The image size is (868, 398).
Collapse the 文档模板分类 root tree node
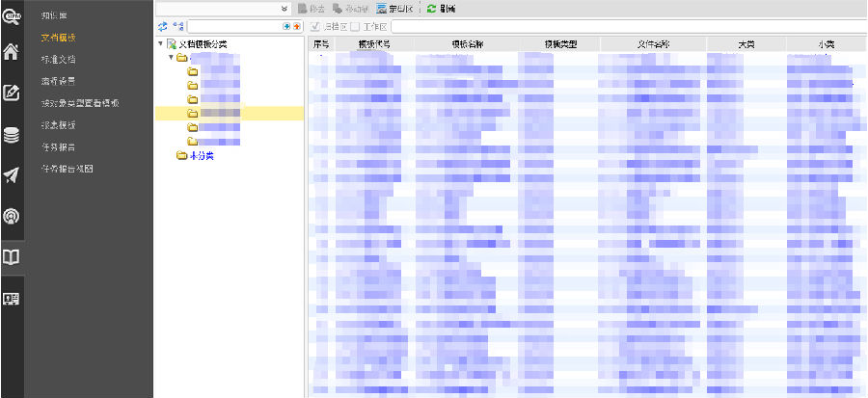click(x=160, y=43)
